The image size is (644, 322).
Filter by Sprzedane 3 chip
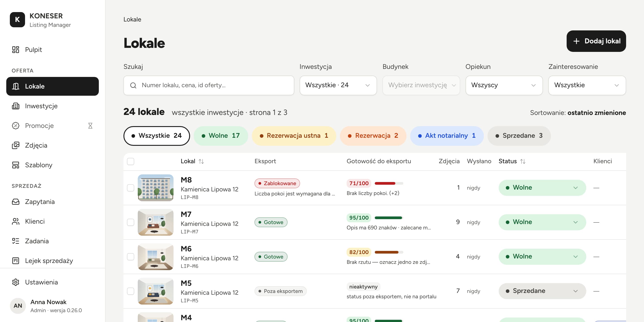click(x=519, y=136)
